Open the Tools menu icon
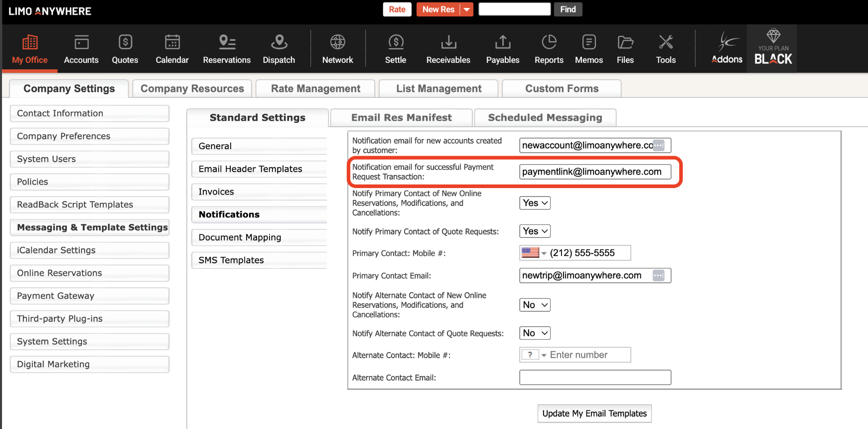Image resolution: width=868 pixels, height=429 pixels. (666, 49)
